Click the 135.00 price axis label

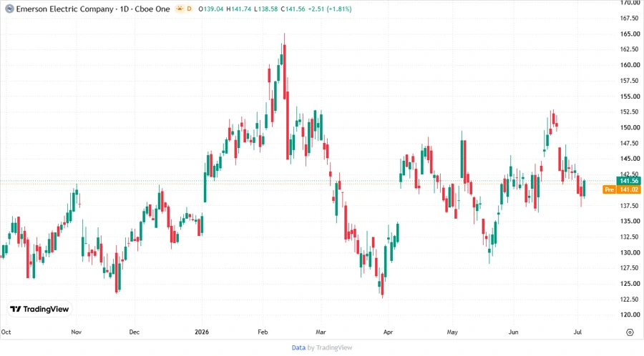(x=630, y=221)
